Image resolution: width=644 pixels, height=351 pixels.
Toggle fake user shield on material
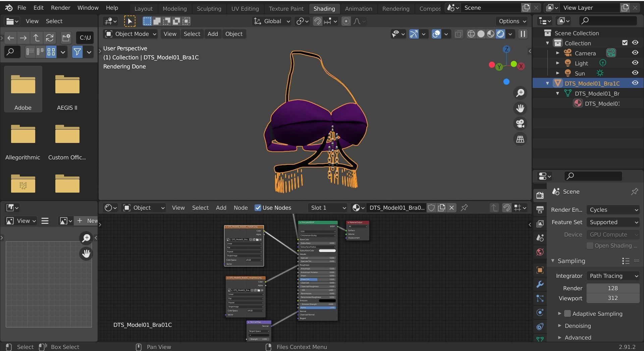(431, 208)
